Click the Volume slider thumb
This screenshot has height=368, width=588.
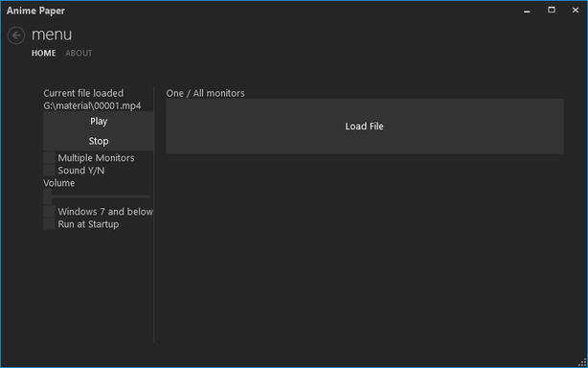pyautogui.click(x=48, y=196)
